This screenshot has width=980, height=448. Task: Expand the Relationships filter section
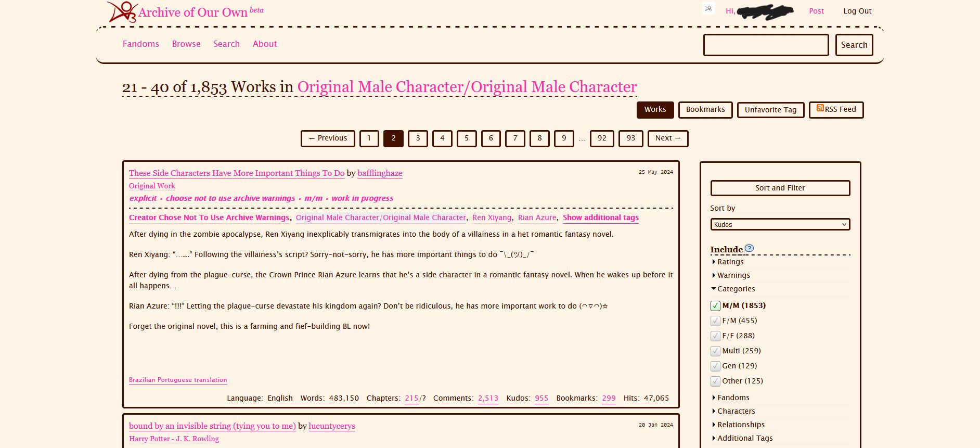pos(738,425)
